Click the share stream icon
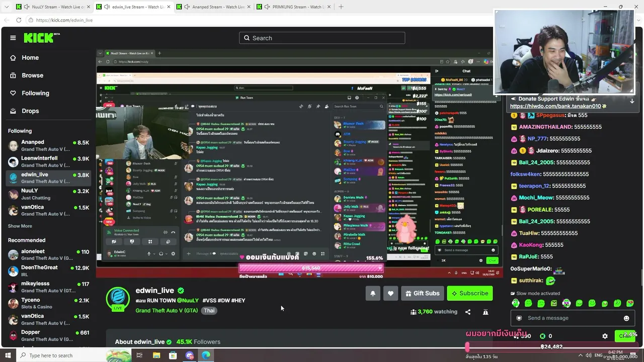The height and width of the screenshot is (362, 644). coord(468,312)
